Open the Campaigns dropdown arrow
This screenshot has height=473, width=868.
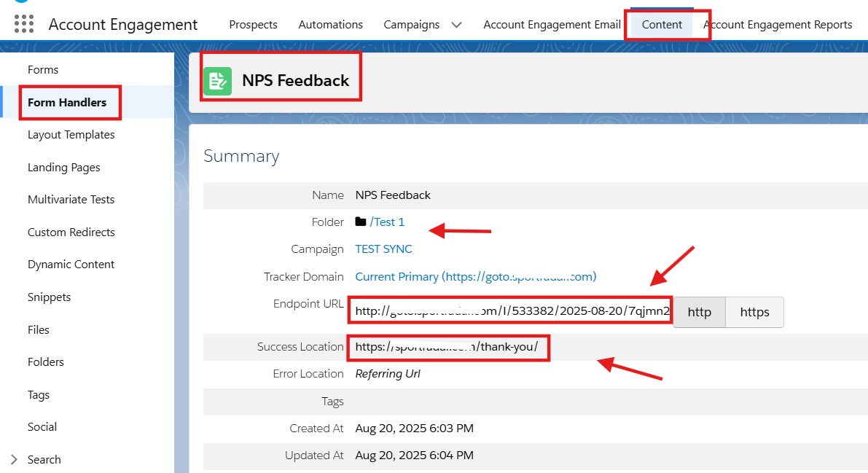coord(456,25)
